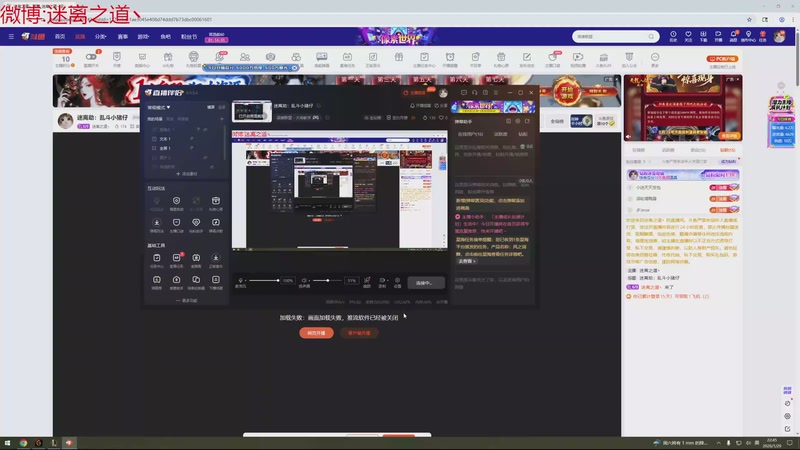Screen dimensions: 800x450
Task: Open the 开播 go-live icon in header
Action: [x=718, y=36]
